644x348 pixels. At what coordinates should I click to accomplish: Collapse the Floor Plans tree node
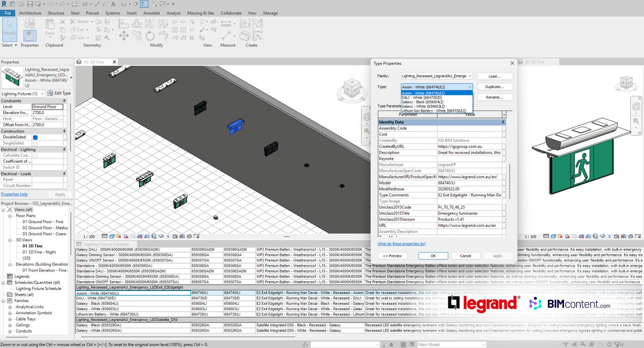pyautogui.click(x=11, y=215)
